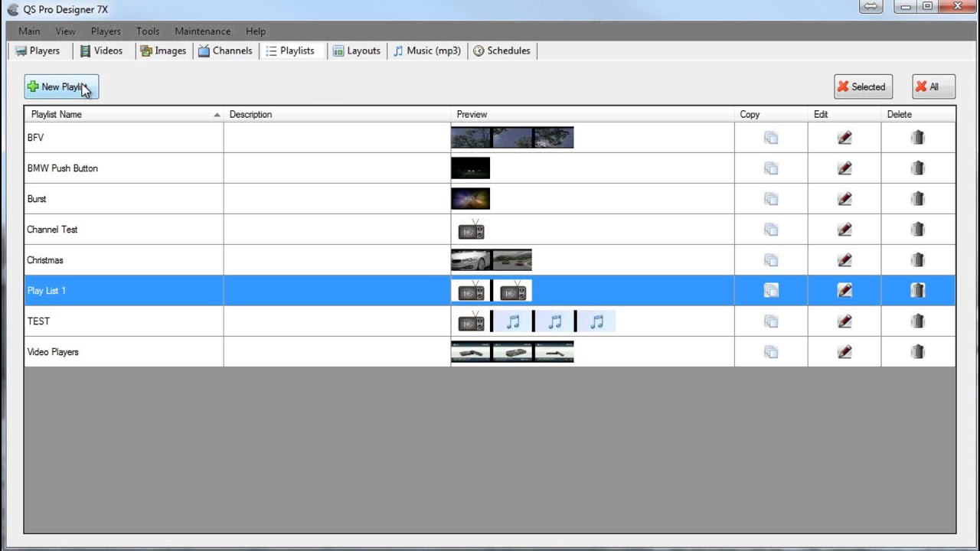Edit the Video Players playlist
The image size is (980, 551).
coord(844,352)
